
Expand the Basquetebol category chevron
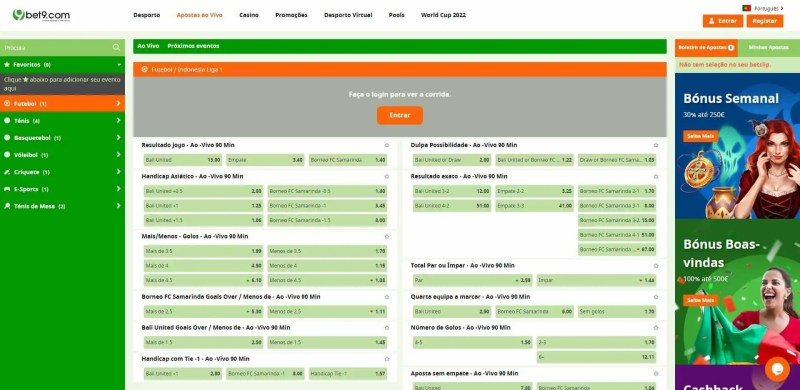118,138
